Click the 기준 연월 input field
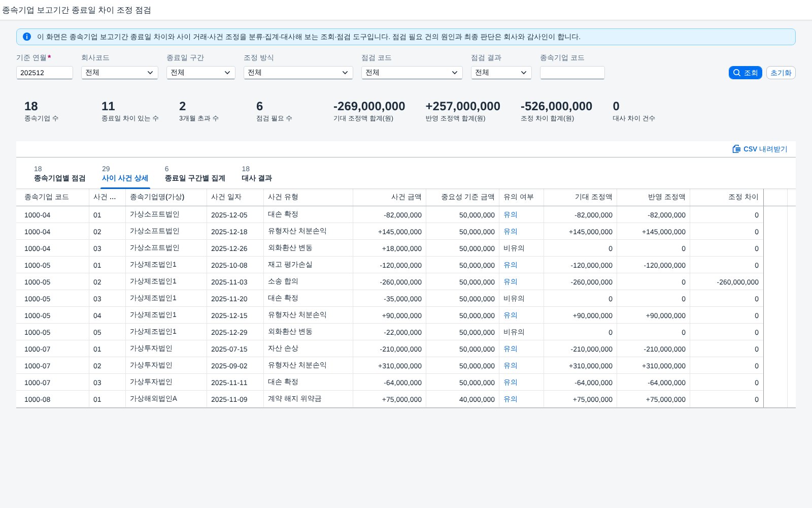 pyautogui.click(x=45, y=73)
